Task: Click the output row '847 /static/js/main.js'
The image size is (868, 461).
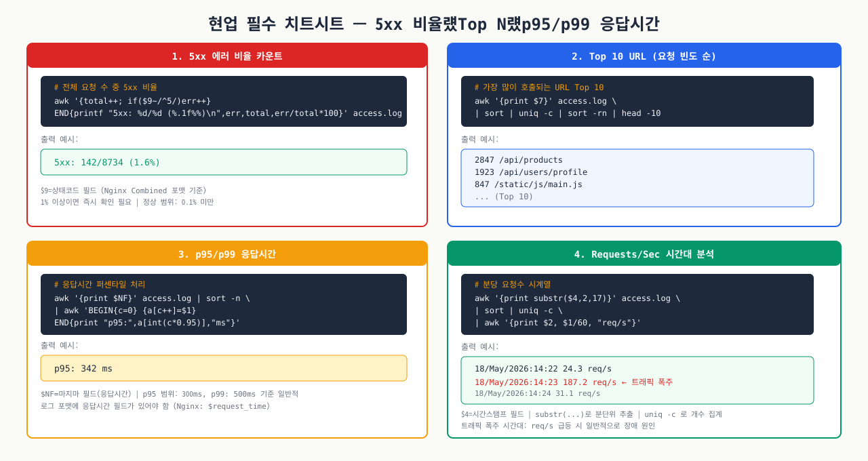Action: pos(528,184)
